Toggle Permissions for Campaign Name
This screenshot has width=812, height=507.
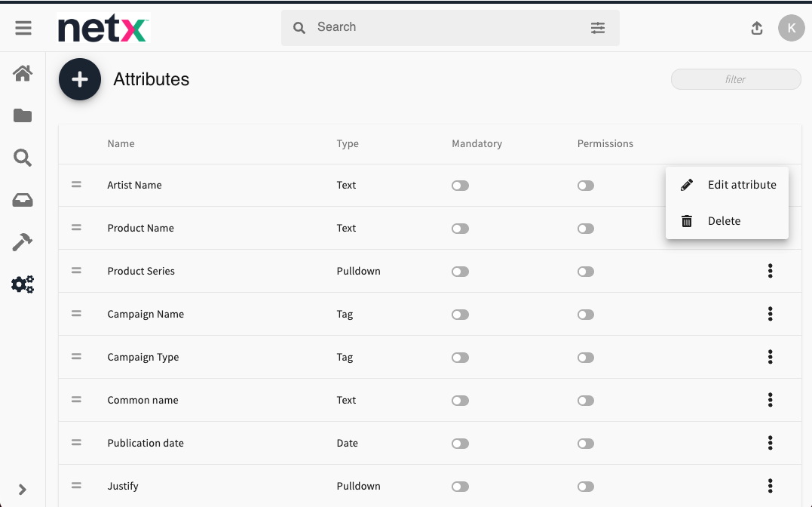click(586, 315)
